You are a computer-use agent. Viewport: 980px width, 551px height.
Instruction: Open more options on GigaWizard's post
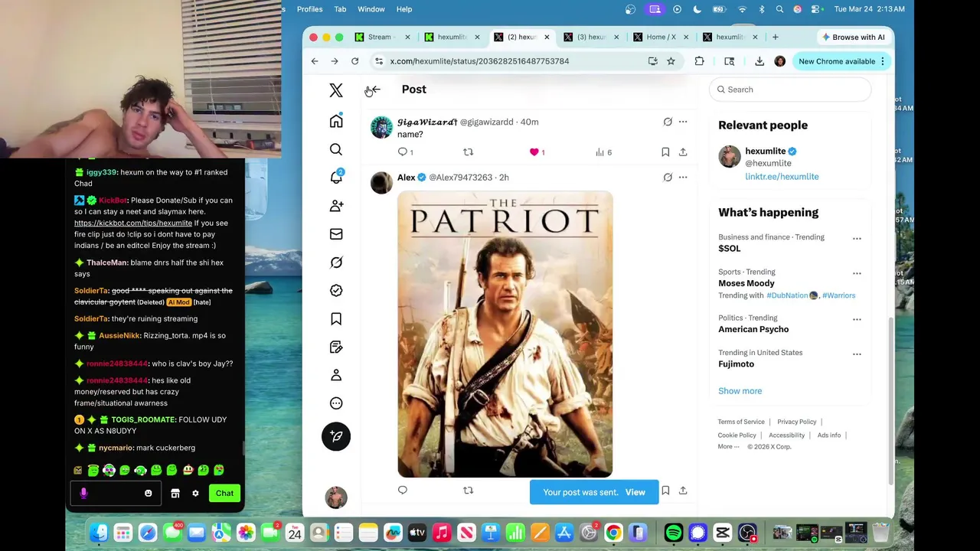683,122
